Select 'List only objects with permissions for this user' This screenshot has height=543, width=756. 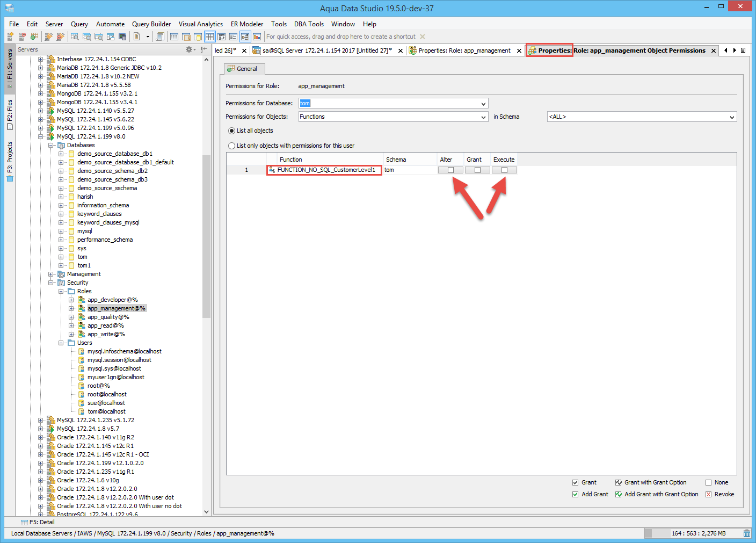232,146
